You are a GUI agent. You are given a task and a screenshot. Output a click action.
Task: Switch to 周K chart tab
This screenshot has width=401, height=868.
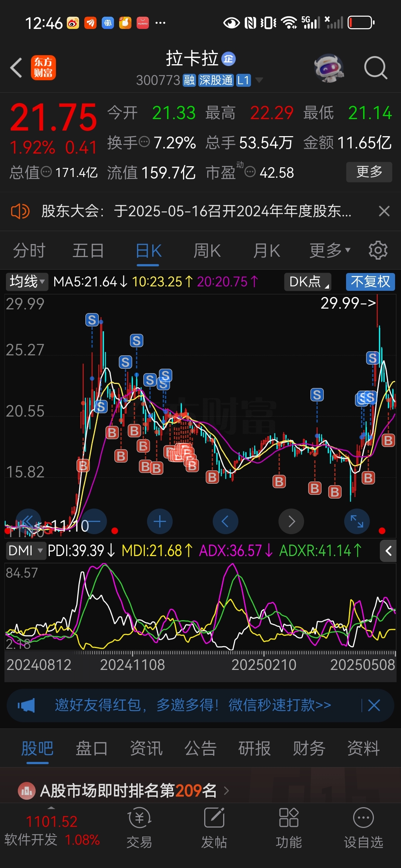tap(207, 251)
